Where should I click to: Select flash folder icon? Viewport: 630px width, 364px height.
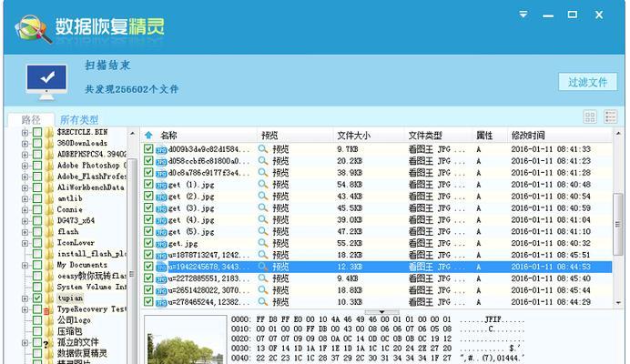[49, 231]
